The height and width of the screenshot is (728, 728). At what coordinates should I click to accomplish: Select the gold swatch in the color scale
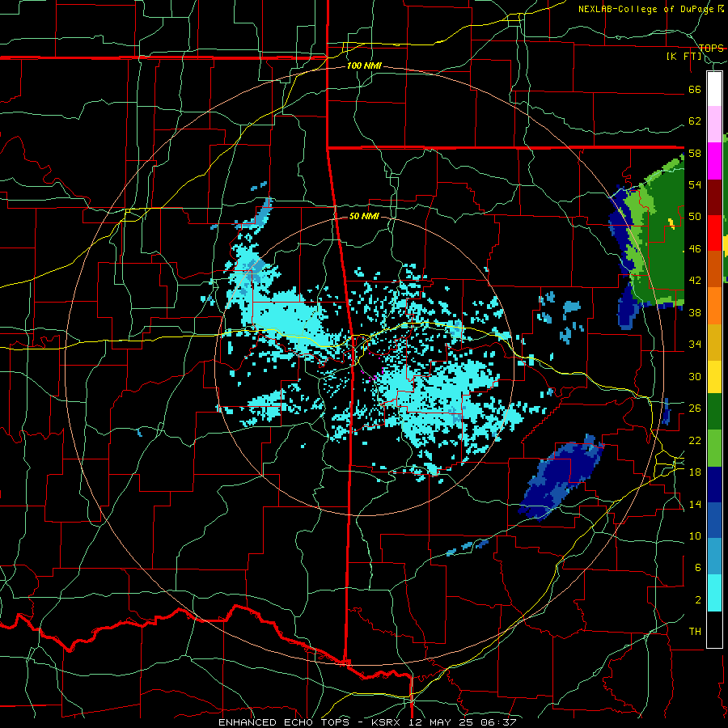pyautogui.click(x=714, y=342)
